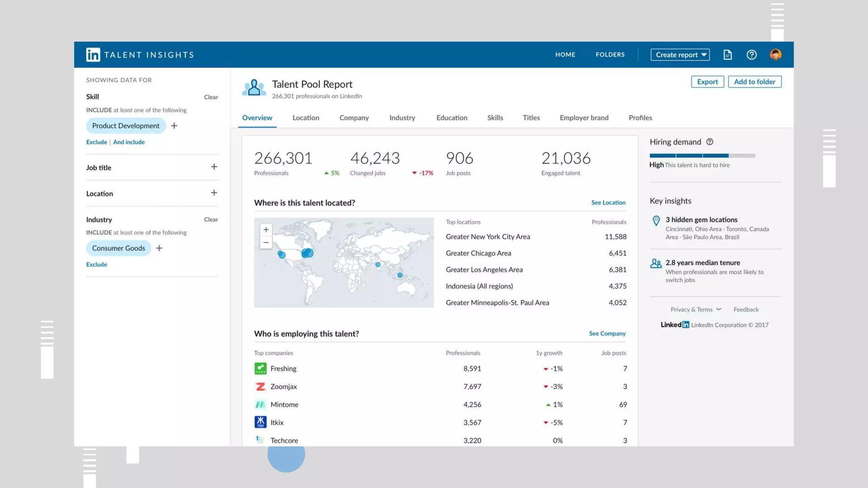The width and height of the screenshot is (868, 488).
Task: Click See Location link
Action: 608,202
